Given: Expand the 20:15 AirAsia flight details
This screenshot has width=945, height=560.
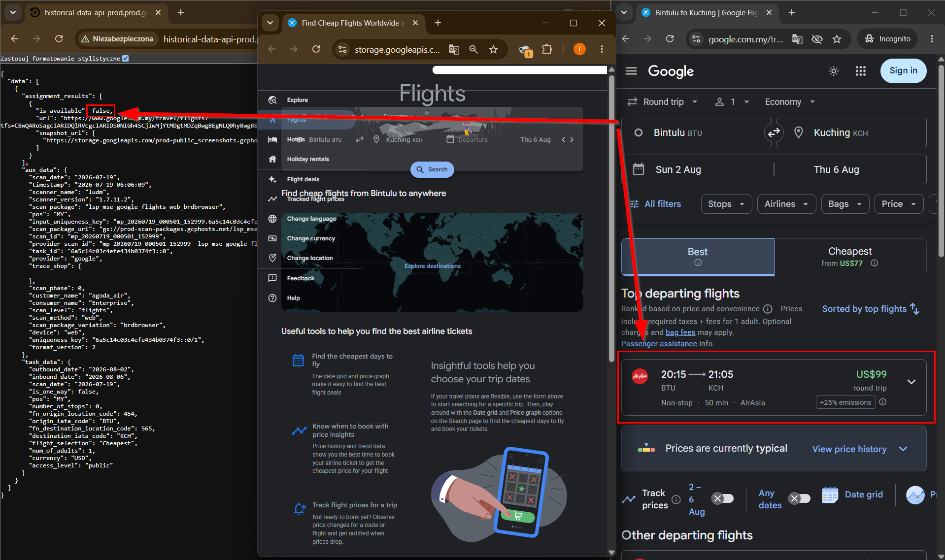Looking at the screenshot, I should coord(911,382).
